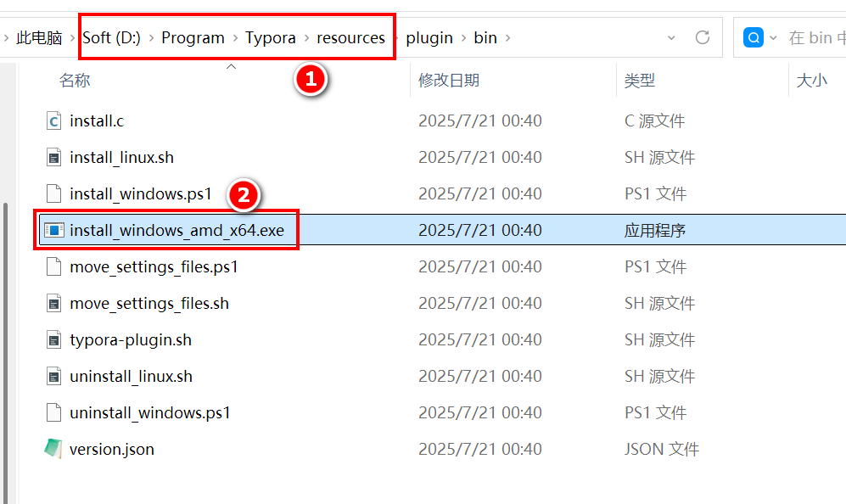
Task: Click the install_windows_amd_x64.exe application icon
Action: (x=54, y=231)
